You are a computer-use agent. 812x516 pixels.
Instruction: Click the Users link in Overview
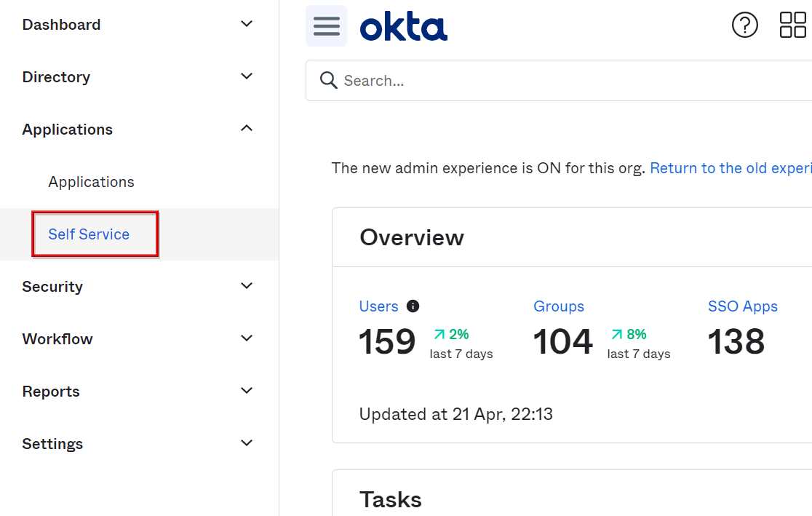(378, 306)
